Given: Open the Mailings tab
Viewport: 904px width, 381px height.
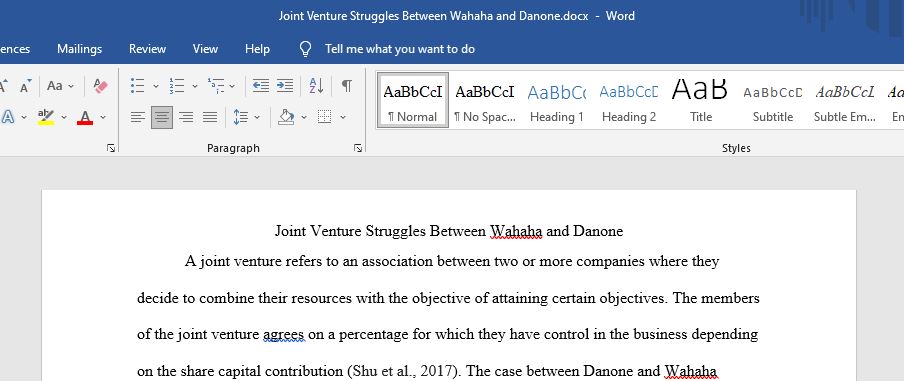Looking at the screenshot, I should pyautogui.click(x=80, y=49).
